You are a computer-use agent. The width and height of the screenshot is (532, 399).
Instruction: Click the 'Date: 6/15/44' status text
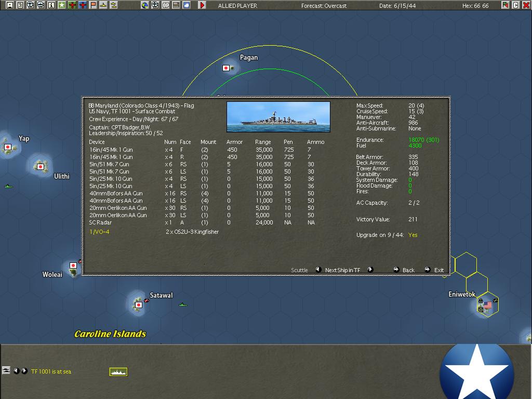tap(397, 6)
